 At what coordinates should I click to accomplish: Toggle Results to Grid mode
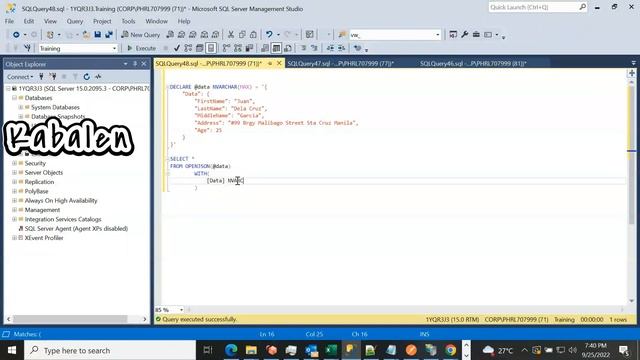(276, 48)
